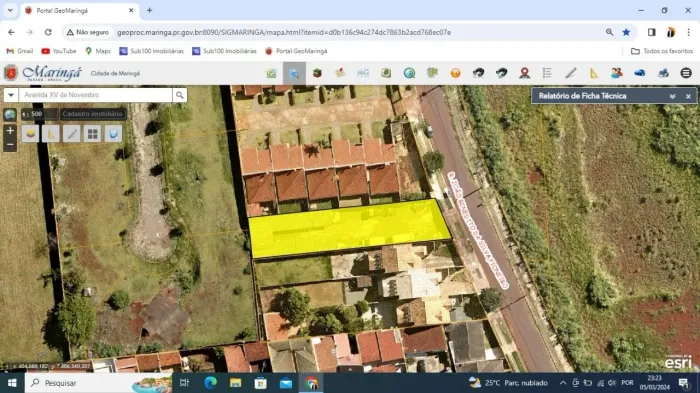Screen dimensions: 700x393
Task: Click the Pesquisar taskbar search box
Action: 99,383
